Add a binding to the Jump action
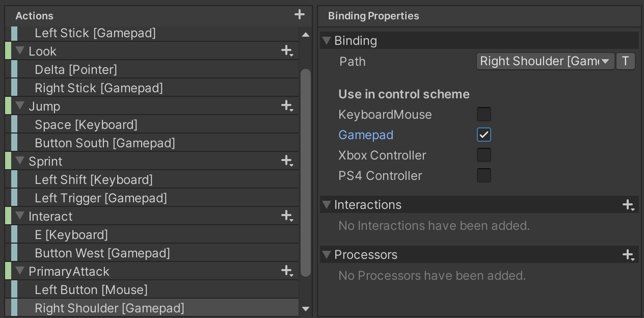644x318 pixels. [x=287, y=106]
